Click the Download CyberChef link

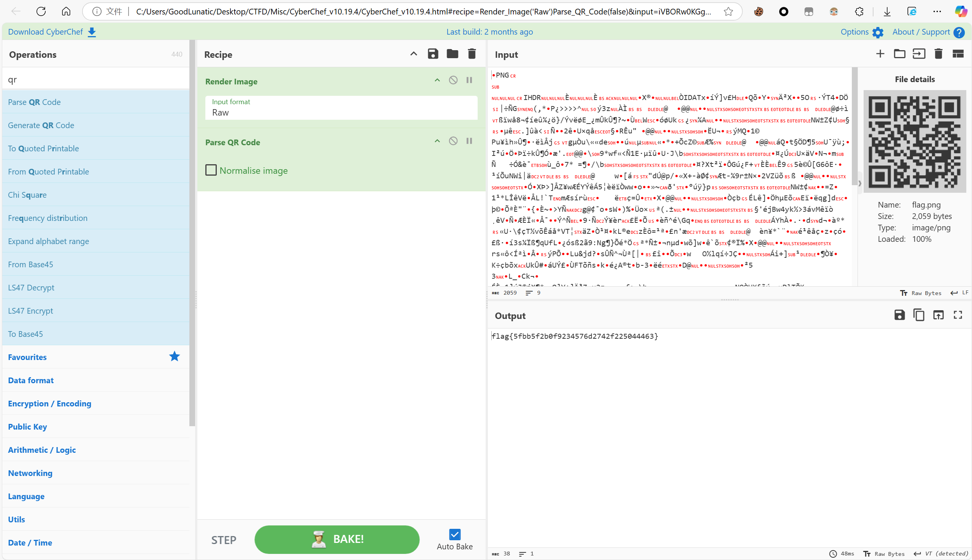tap(52, 32)
